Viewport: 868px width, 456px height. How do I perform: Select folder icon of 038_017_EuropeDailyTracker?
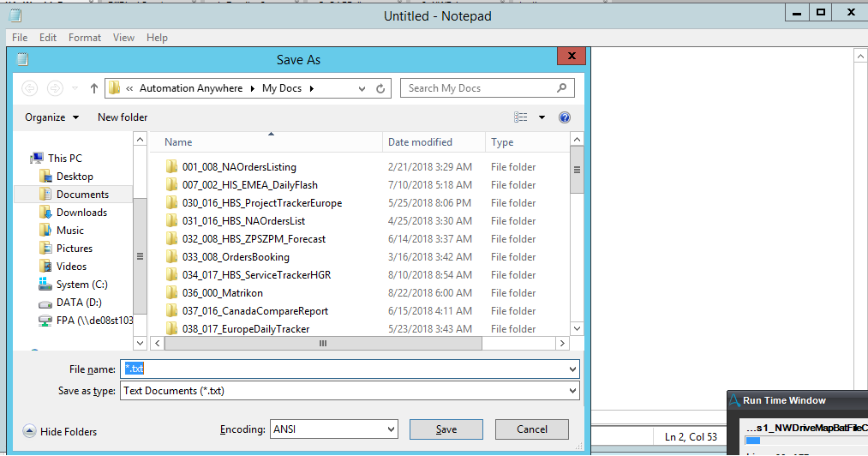171,329
